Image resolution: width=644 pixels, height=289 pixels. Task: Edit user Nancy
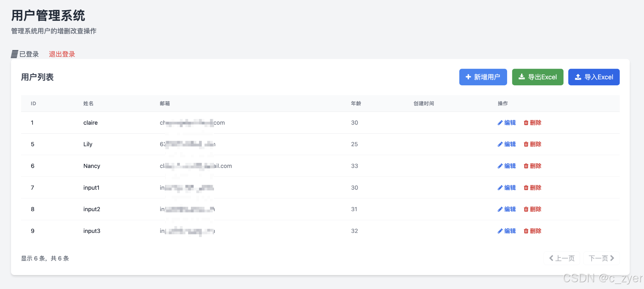tap(507, 166)
